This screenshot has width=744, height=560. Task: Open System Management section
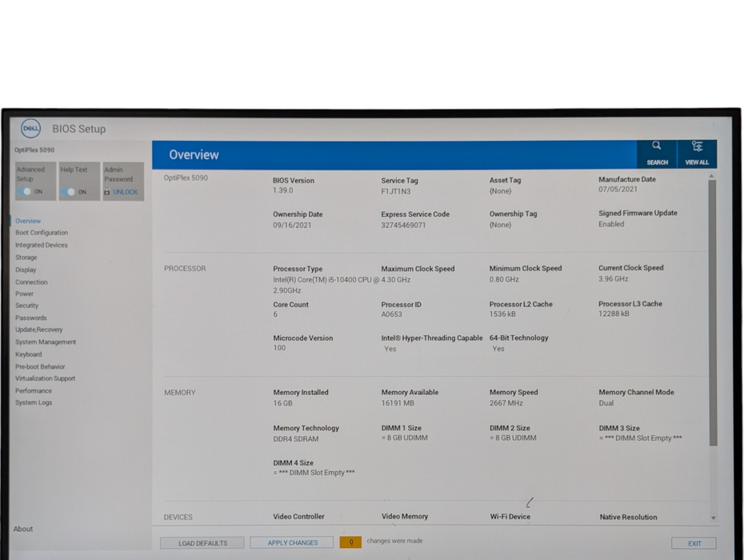tap(46, 342)
